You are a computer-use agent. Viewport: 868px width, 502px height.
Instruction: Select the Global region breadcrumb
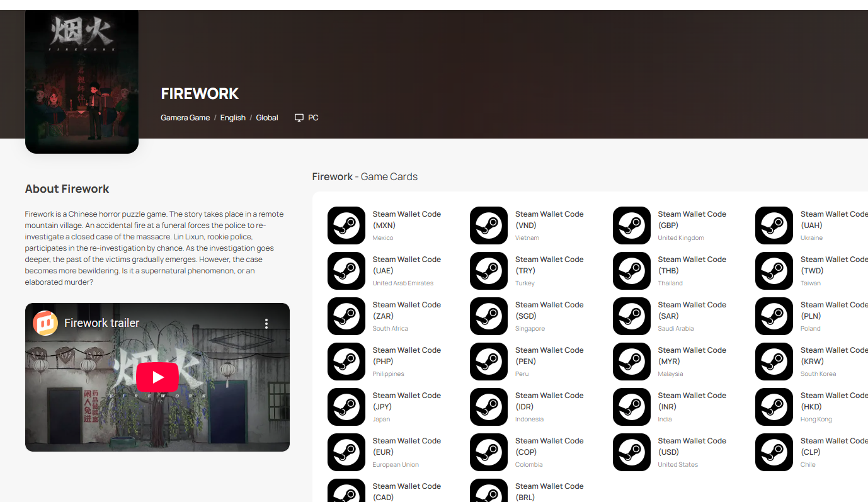[x=266, y=118]
